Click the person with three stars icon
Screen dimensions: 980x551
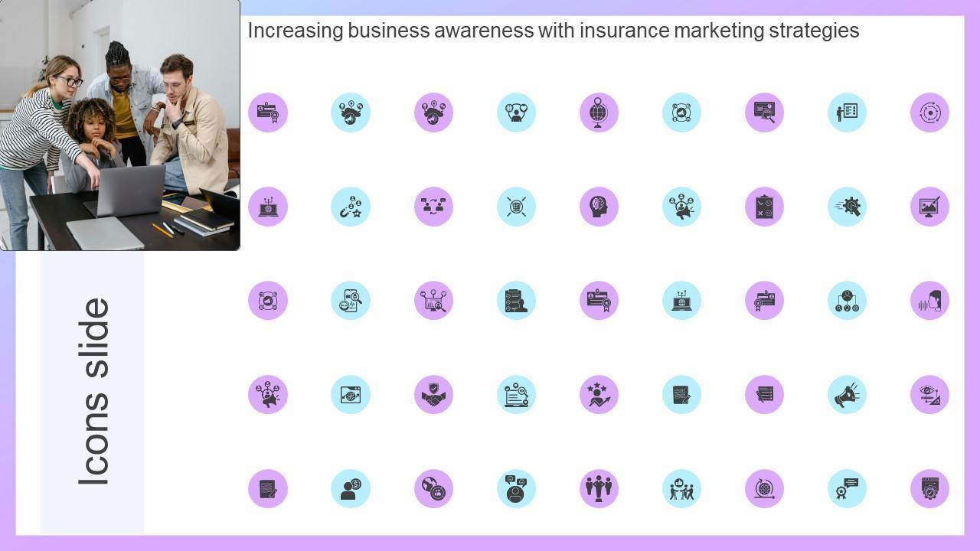[x=599, y=395]
